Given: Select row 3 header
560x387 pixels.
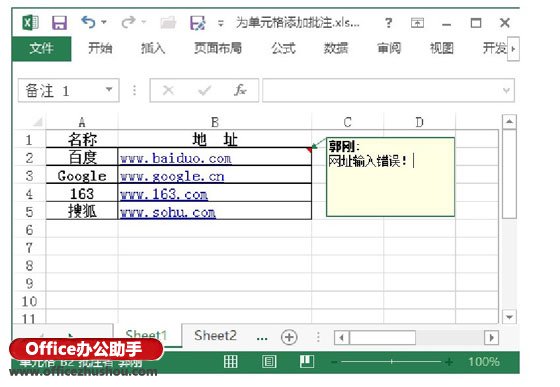Looking at the screenshot, I should pos(29,176).
